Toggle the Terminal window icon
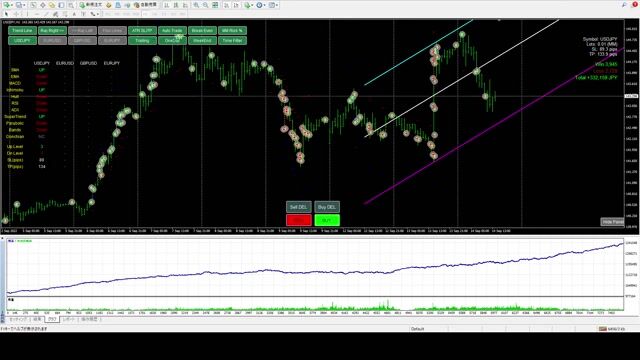 pos(61,5)
